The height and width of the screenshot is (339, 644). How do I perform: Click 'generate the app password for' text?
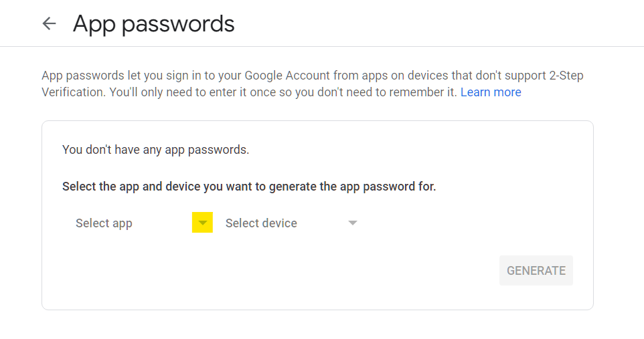(352, 187)
